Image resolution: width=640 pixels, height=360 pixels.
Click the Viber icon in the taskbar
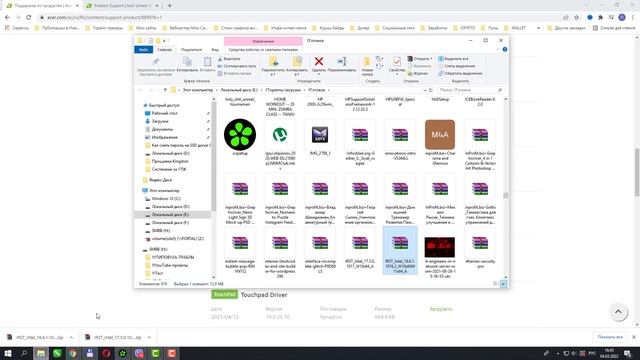point(139,353)
